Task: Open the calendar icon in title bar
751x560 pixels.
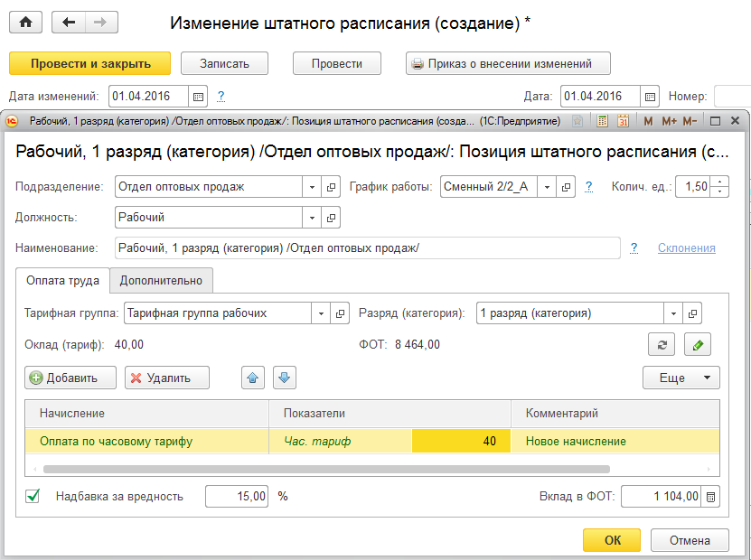Action: (624, 121)
